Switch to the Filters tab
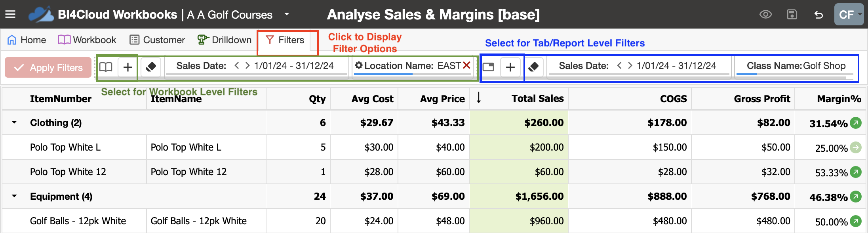This screenshot has width=868, height=233. [285, 40]
